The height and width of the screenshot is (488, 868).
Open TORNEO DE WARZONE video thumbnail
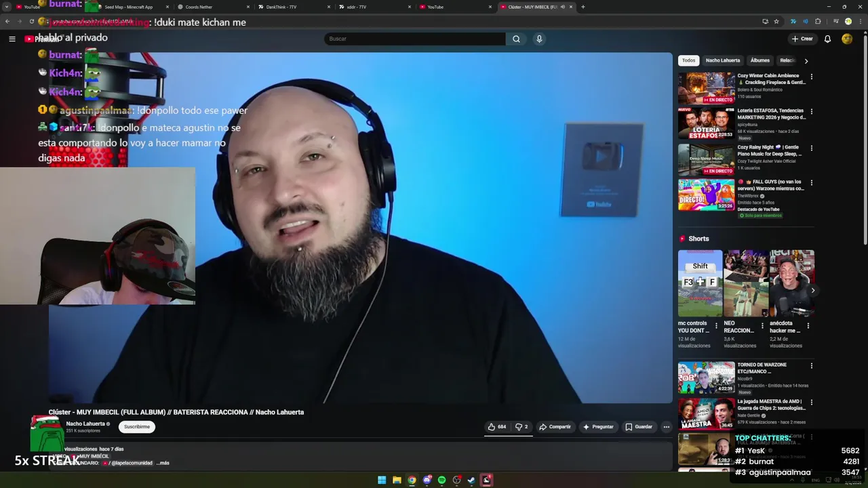[706, 378]
